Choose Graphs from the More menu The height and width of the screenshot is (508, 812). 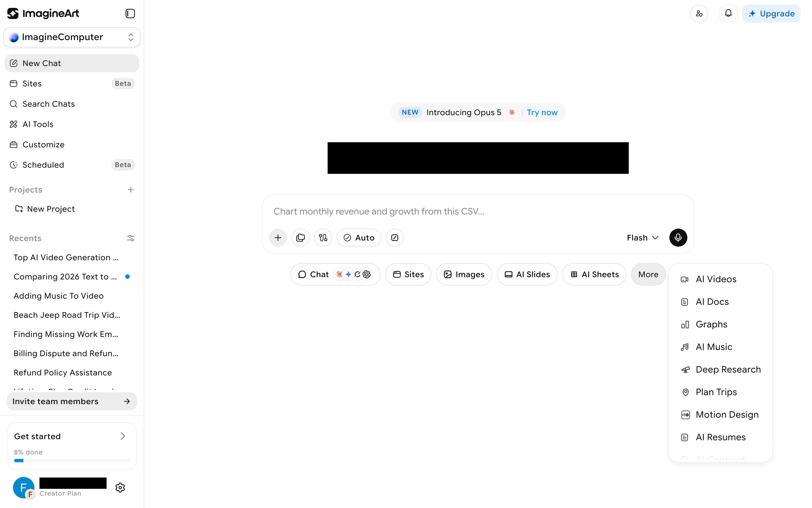pos(721,324)
